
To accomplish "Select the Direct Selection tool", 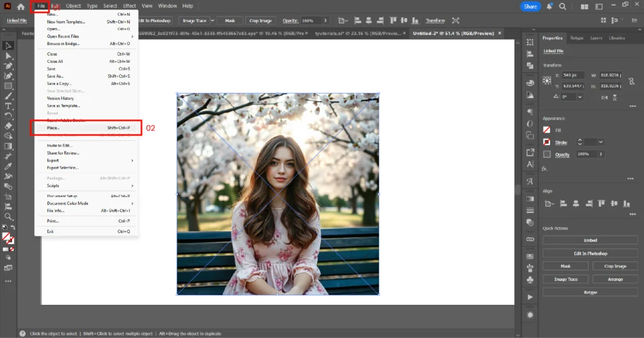I will (x=8, y=56).
